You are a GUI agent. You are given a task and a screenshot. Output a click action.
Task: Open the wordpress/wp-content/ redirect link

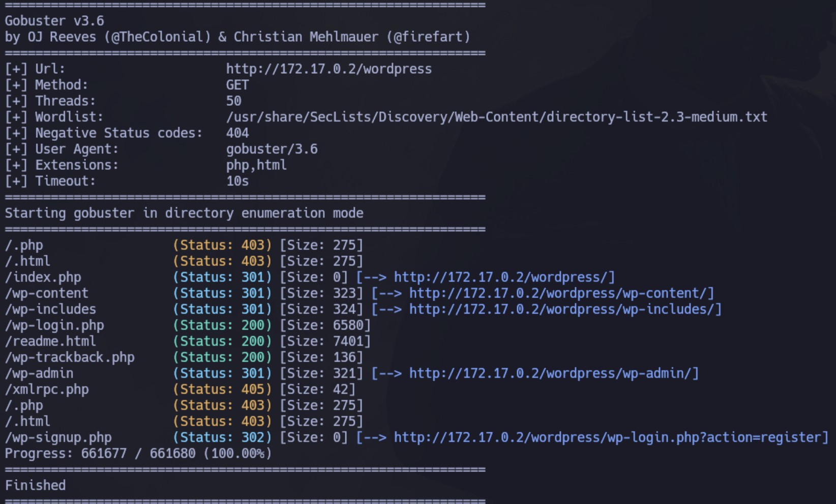click(x=558, y=293)
